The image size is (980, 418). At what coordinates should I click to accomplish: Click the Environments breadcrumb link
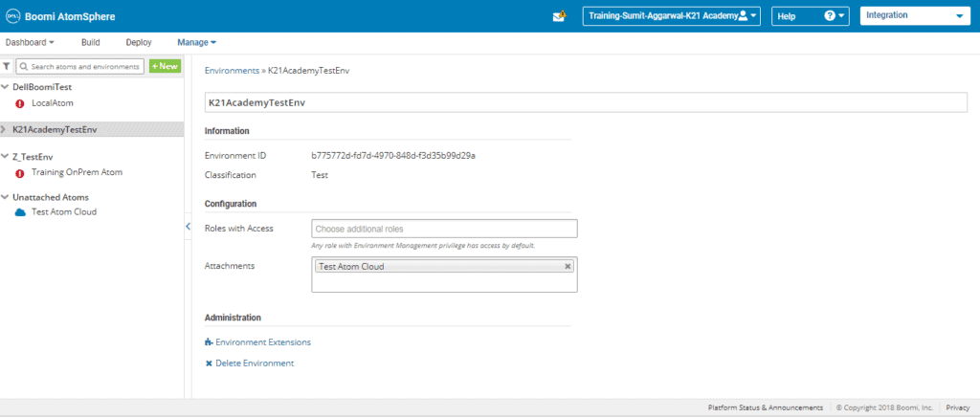(232, 71)
